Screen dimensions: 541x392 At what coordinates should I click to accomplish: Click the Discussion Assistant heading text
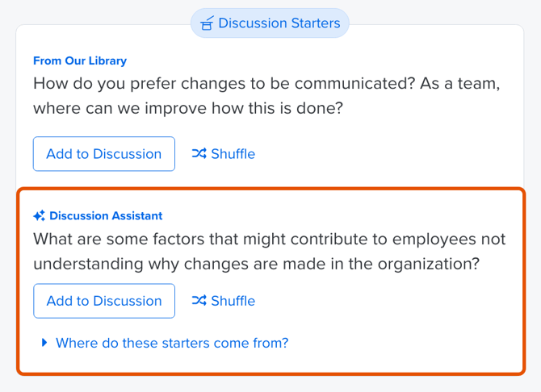pos(106,216)
